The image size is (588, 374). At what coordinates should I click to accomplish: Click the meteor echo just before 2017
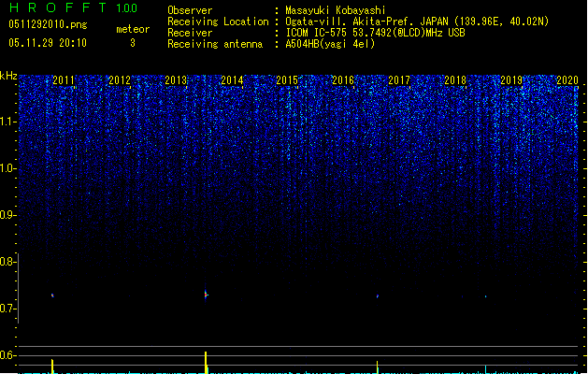(378, 296)
